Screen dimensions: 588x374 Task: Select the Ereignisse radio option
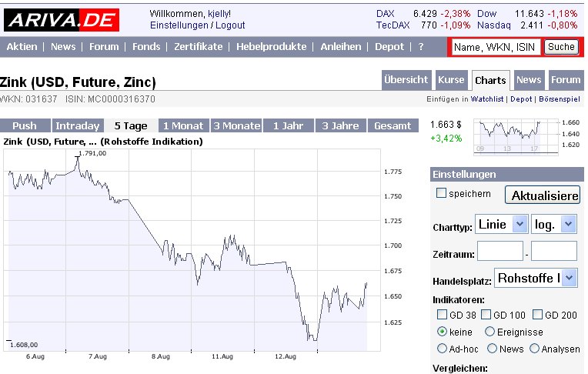pyautogui.click(x=490, y=332)
